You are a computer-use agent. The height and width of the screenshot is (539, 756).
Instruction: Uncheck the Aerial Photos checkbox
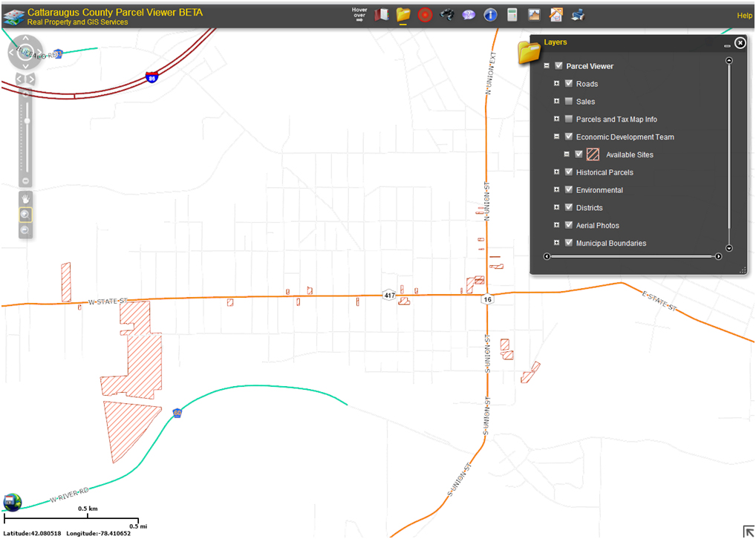[569, 225]
